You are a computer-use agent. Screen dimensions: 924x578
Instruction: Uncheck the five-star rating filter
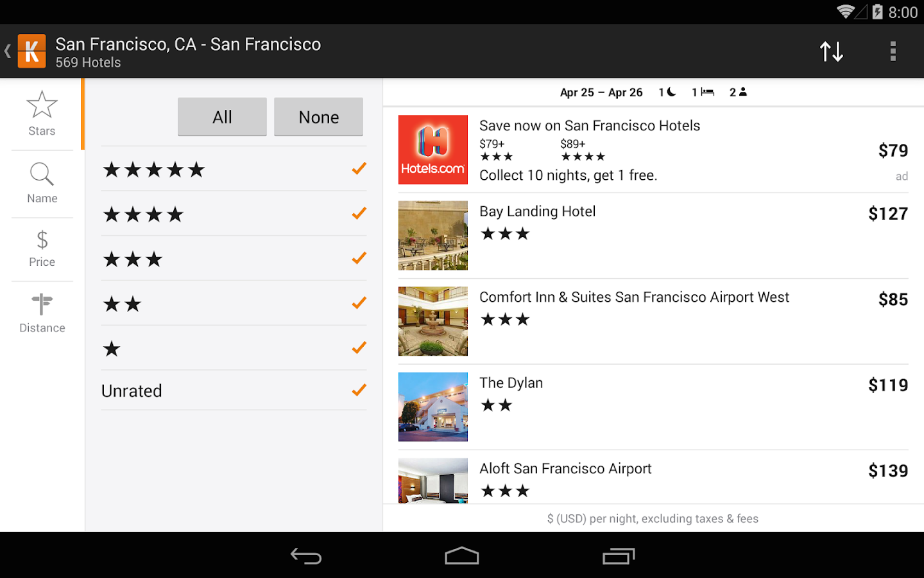pyautogui.click(x=359, y=169)
